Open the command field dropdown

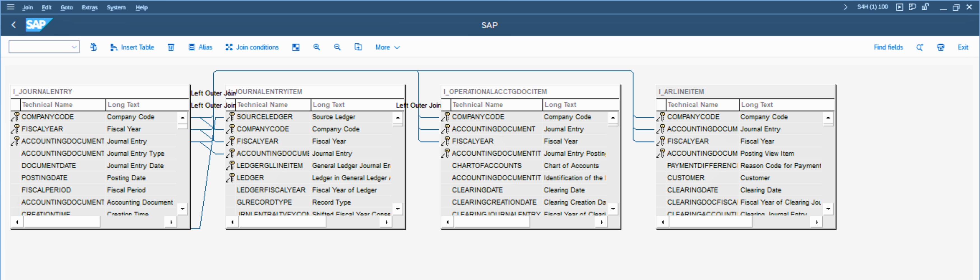(x=74, y=47)
